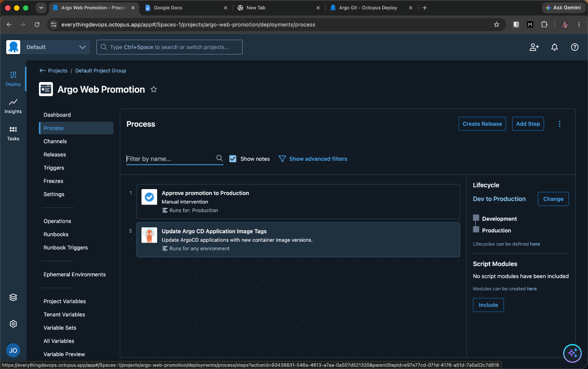
Task: Open the help question mark icon
Action: (575, 47)
